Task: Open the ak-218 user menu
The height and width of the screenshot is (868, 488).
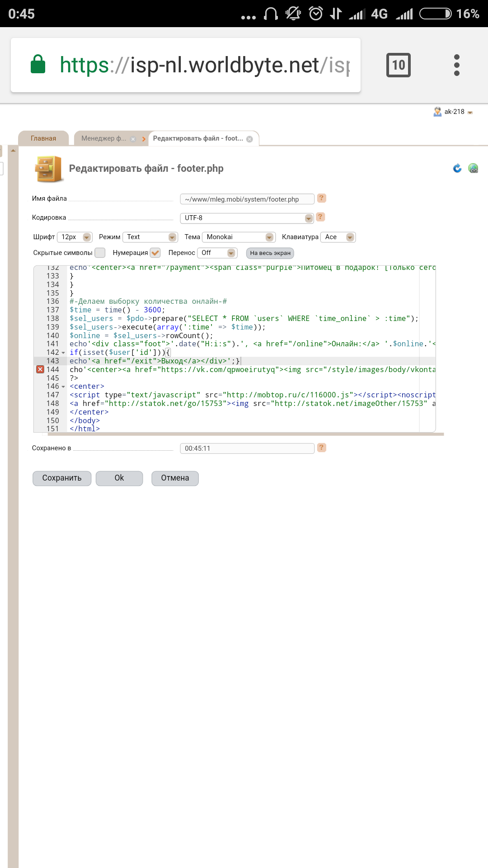Action: click(x=454, y=112)
